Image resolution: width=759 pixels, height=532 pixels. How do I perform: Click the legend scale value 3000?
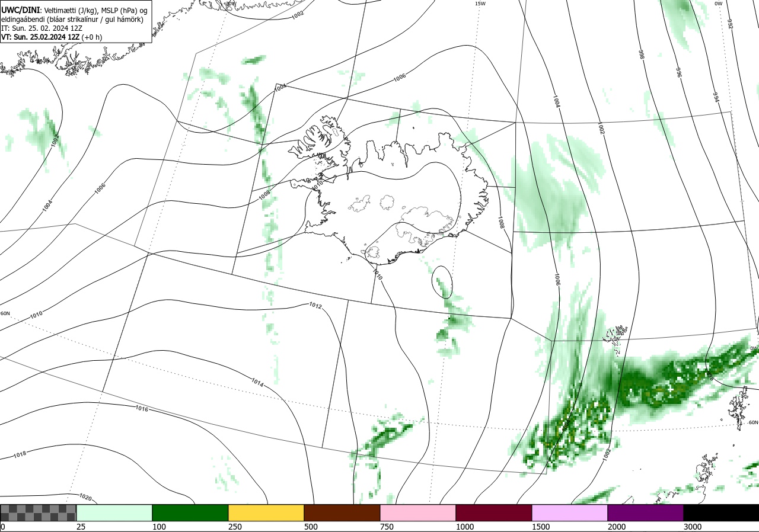coord(693,527)
